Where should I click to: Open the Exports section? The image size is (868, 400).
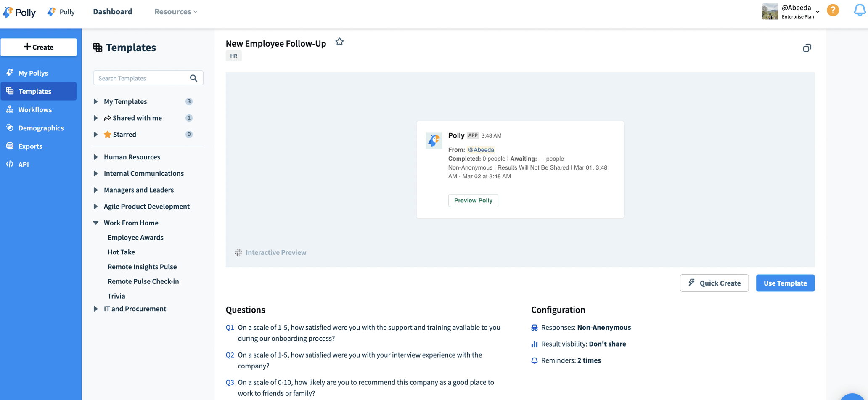pos(30,146)
